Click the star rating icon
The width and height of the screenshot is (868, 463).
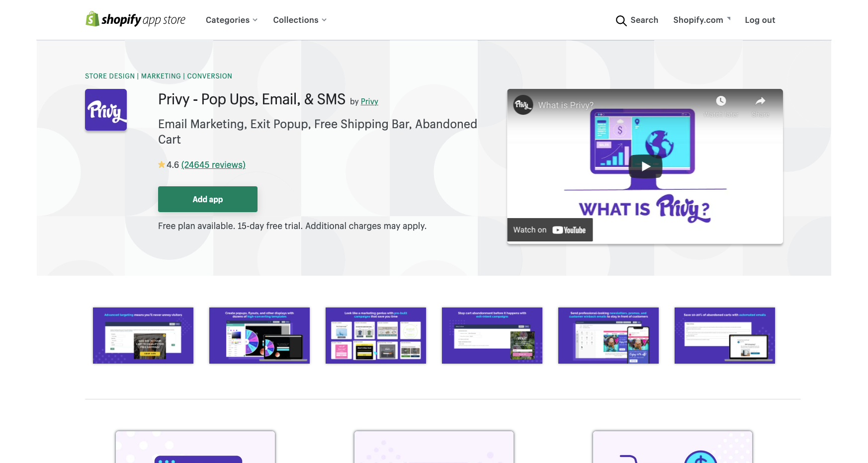[162, 164]
